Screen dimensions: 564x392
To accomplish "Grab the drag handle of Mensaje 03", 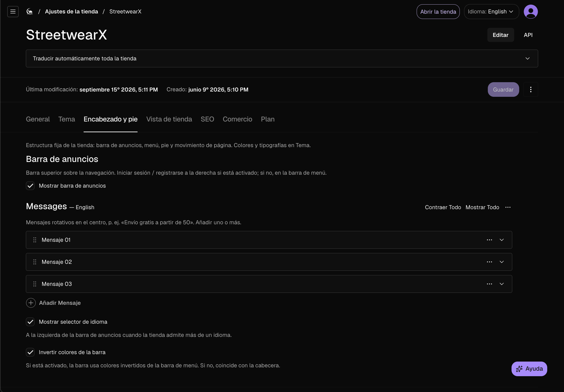I will tap(35, 284).
